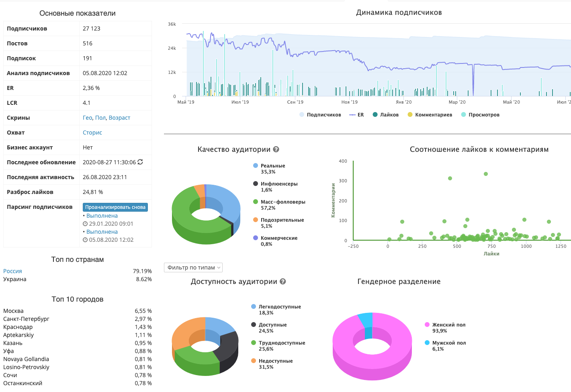Click the refresh icon beside last update time
This screenshot has height=392, width=571.
pos(140,162)
